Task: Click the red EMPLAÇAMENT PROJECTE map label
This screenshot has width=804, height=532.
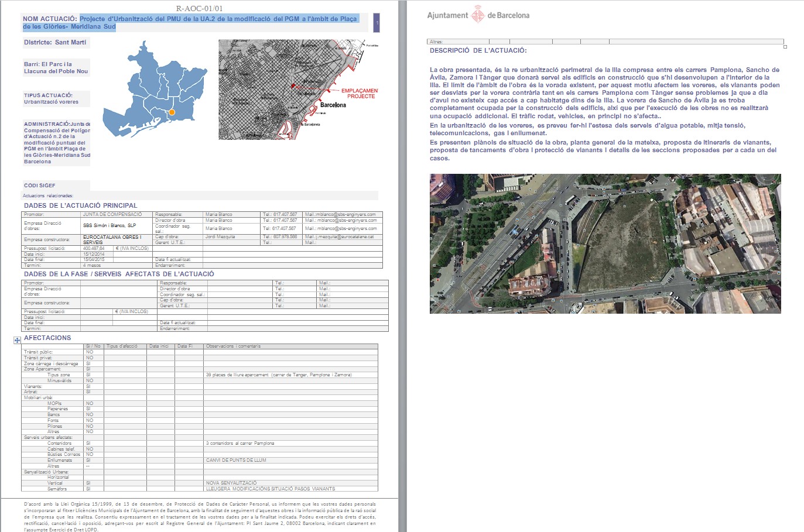Action: (x=360, y=94)
